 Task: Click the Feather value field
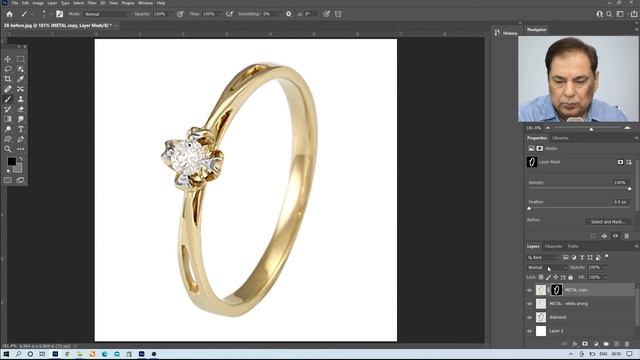pyautogui.click(x=620, y=202)
